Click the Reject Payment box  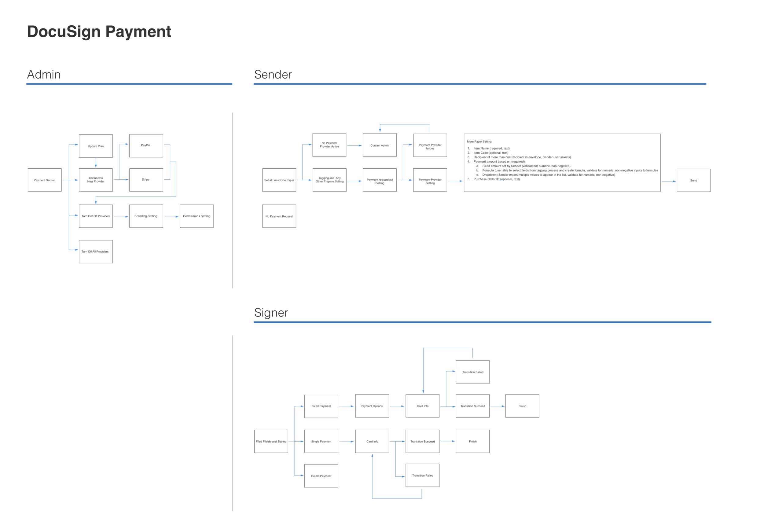321,476
